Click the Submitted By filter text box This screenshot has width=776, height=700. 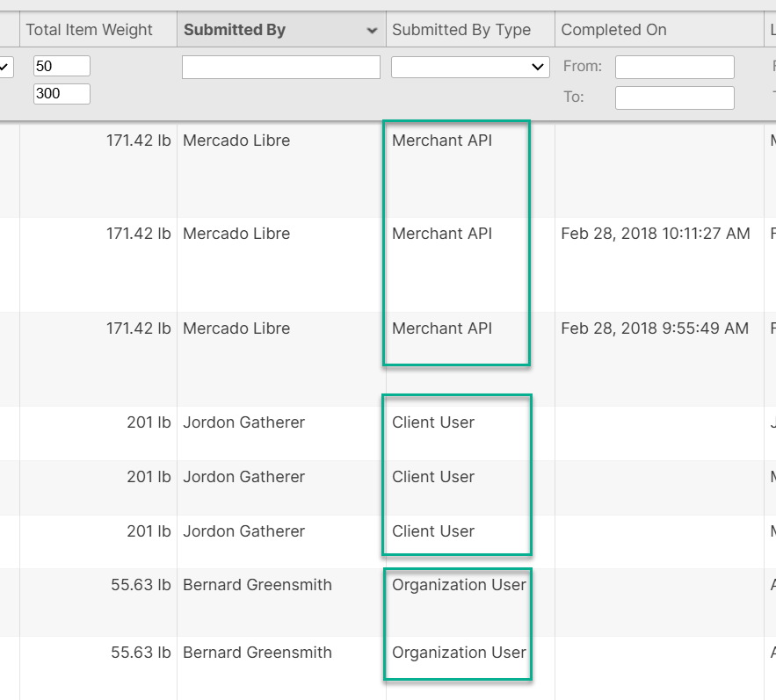tap(280, 67)
